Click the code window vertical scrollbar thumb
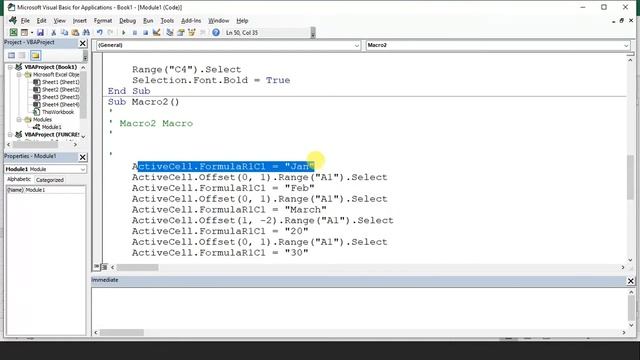 tap(630, 177)
